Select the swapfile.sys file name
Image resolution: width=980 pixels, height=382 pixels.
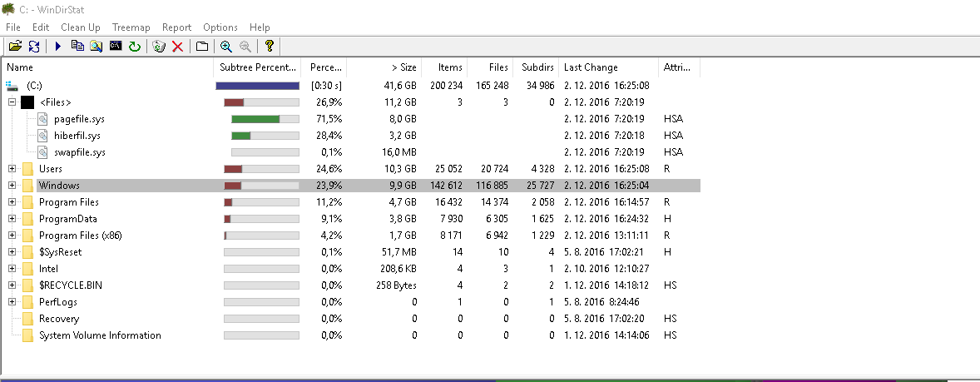(79, 152)
